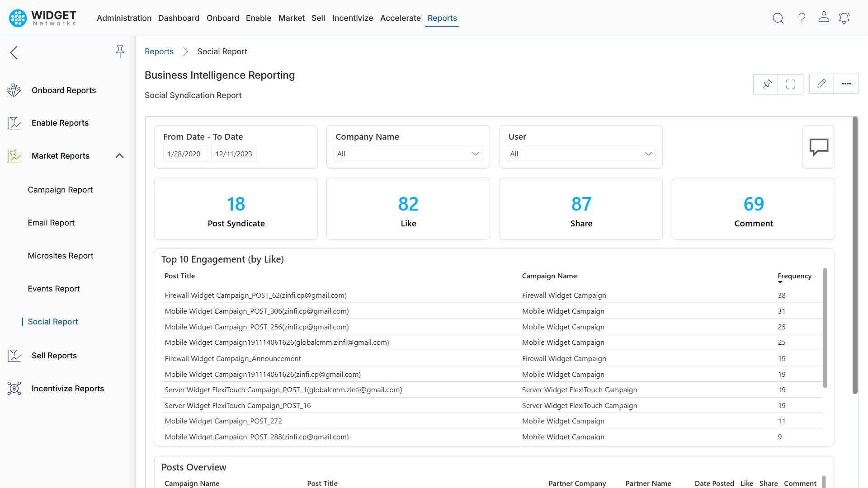
Task: Open the more options ellipsis menu
Action: point(846,84)
